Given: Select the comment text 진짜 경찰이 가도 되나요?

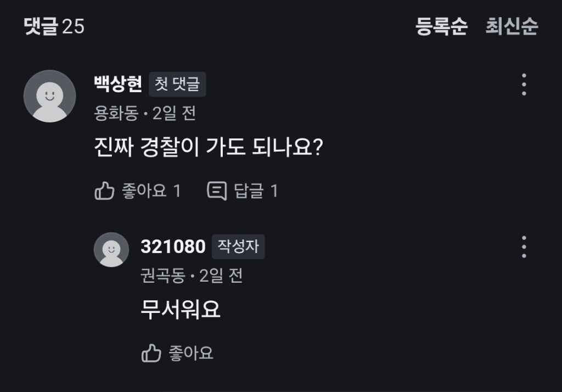Looking at the screenshot, I should (x=208, y=148).
